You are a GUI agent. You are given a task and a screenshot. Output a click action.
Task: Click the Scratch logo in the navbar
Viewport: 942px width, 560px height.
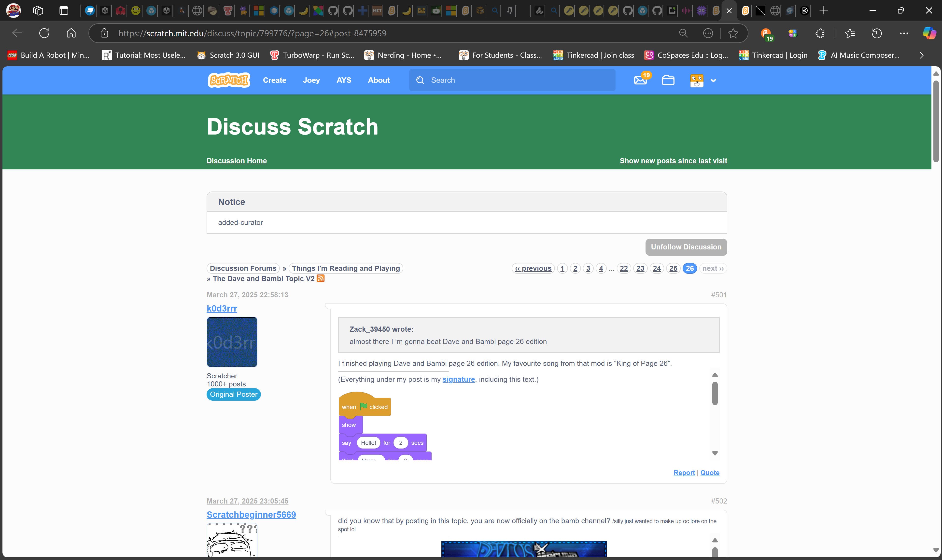(x=229, y=80)
